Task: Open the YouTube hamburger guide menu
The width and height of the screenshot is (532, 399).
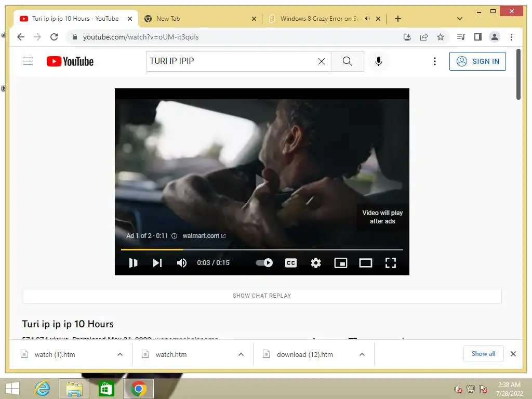Action: [28, 61]
